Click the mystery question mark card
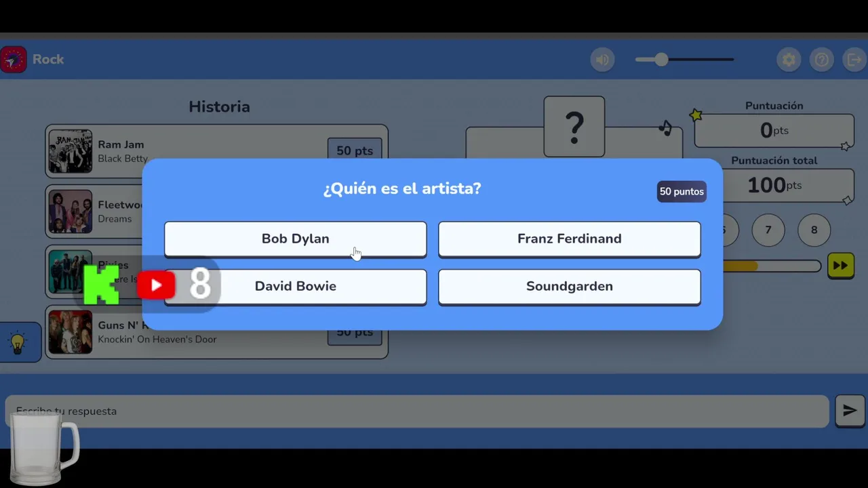 pyautogui.click(x=574, y=127)
